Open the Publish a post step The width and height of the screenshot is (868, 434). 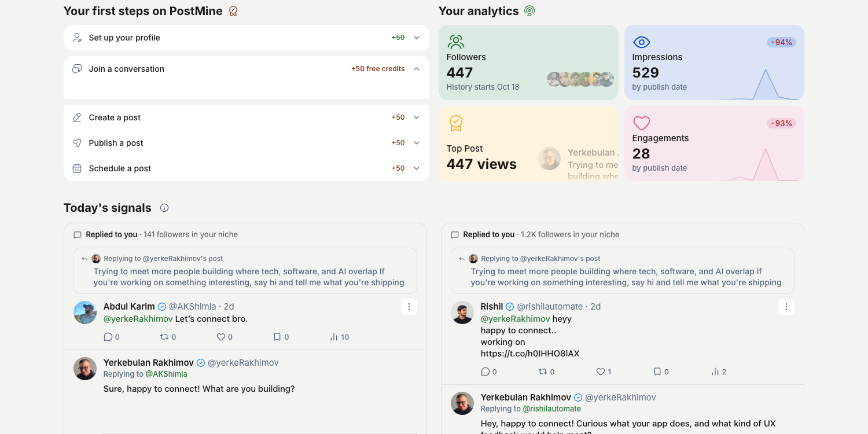pyautogui.click(x=247, y=143)
